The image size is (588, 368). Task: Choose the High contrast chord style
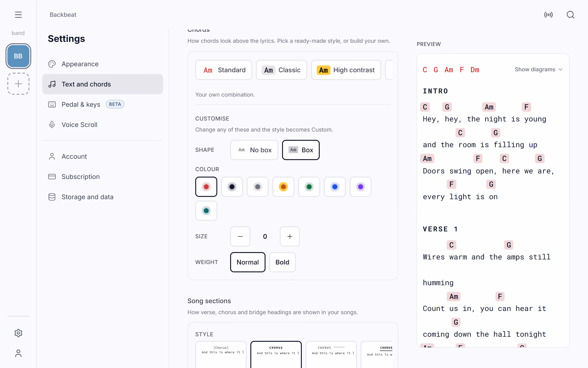(346, 70)
